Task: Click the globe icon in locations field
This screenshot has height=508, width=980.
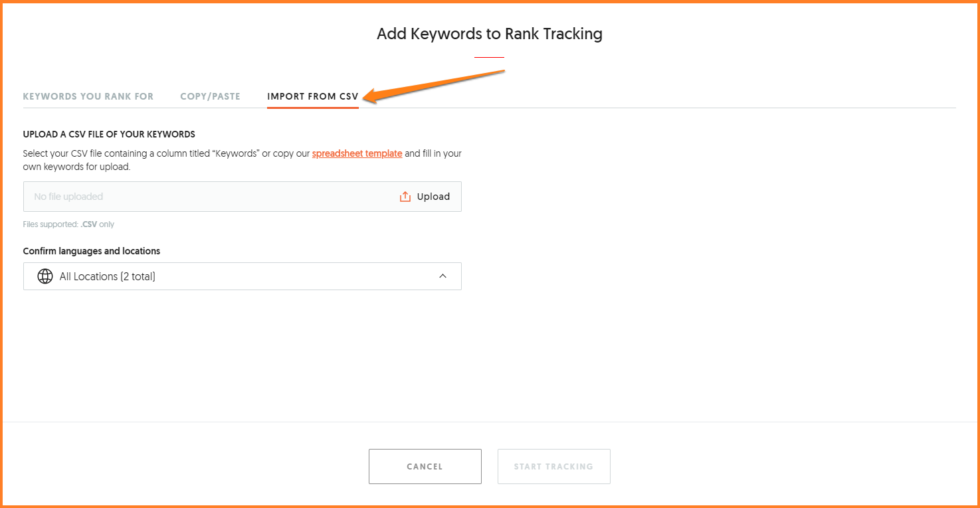Action: [45, 276]
